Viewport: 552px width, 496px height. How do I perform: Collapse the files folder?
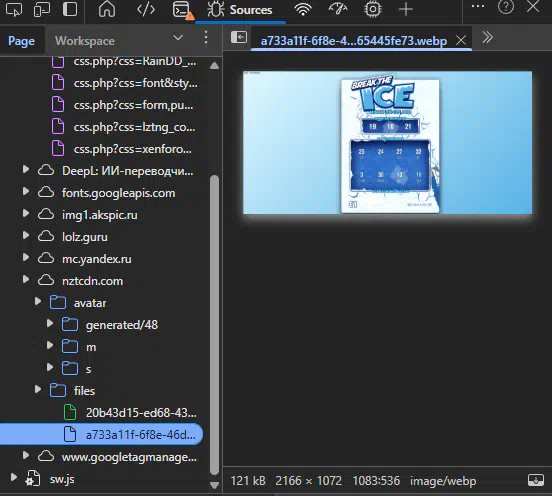click(x=38, y=389)
